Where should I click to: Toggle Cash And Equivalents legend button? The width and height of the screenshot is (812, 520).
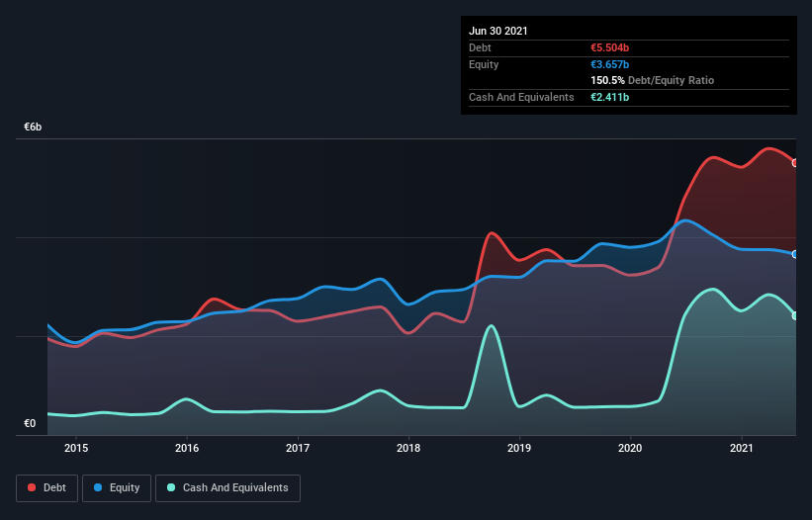coord(227,488)
